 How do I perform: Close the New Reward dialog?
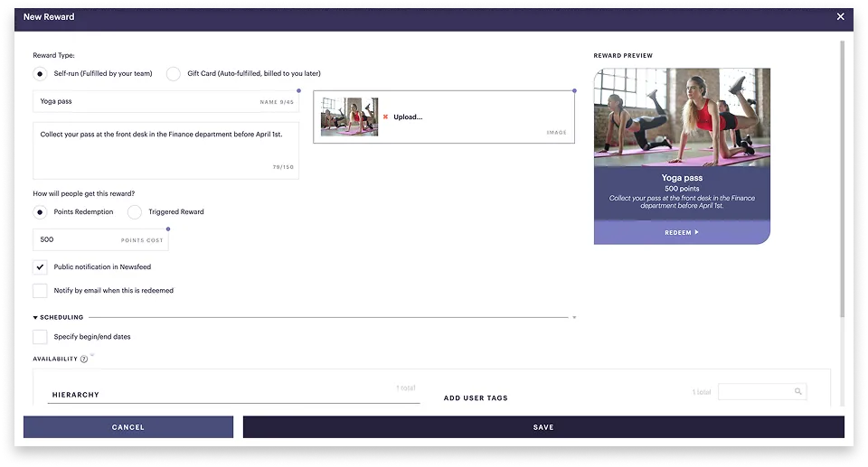(840, 16)
